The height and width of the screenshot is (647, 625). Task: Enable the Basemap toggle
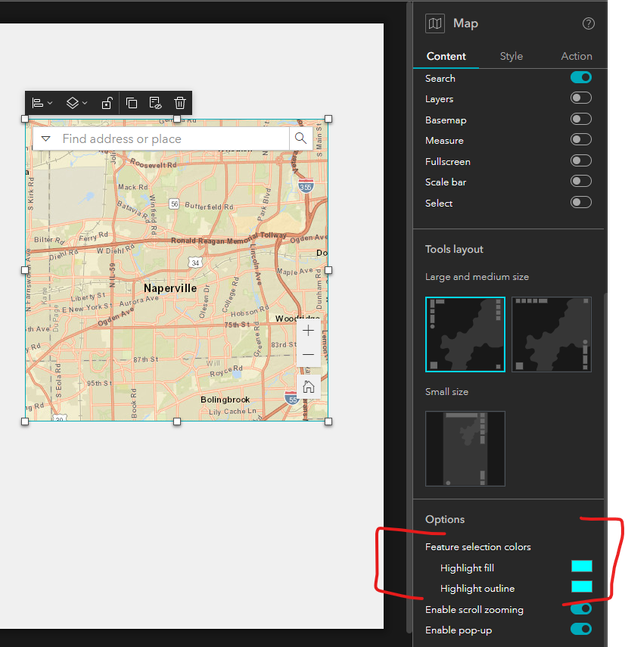[581, 119]
